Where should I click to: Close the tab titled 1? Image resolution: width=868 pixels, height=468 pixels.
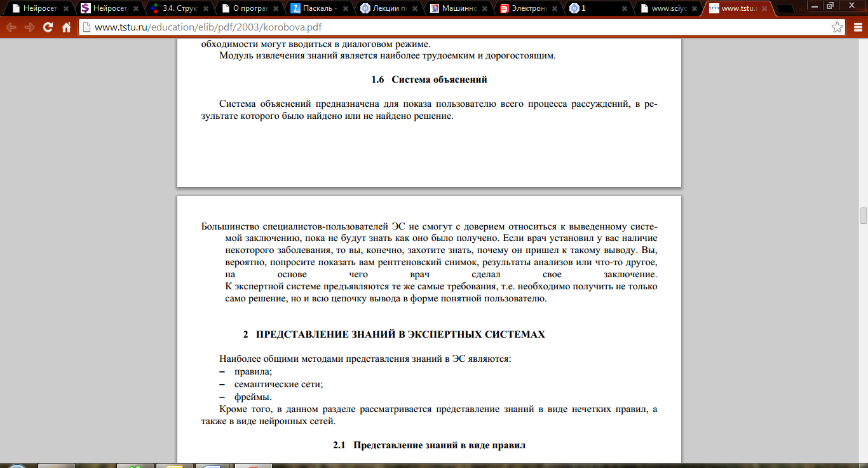(x=625, y=9)
